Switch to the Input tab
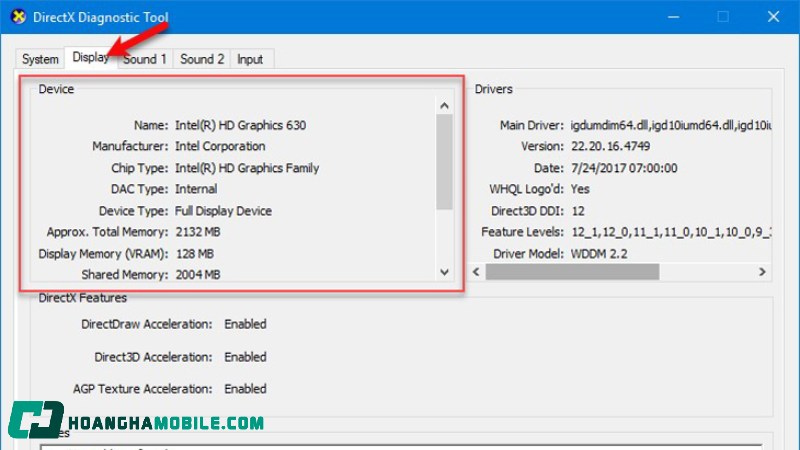 click(250, 59)
